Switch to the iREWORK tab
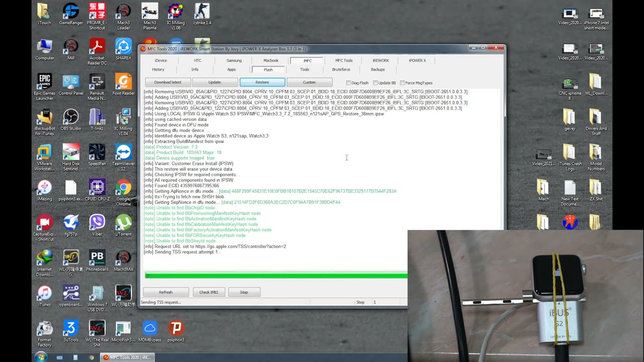644x362 pixels. [x=381, y=60]
